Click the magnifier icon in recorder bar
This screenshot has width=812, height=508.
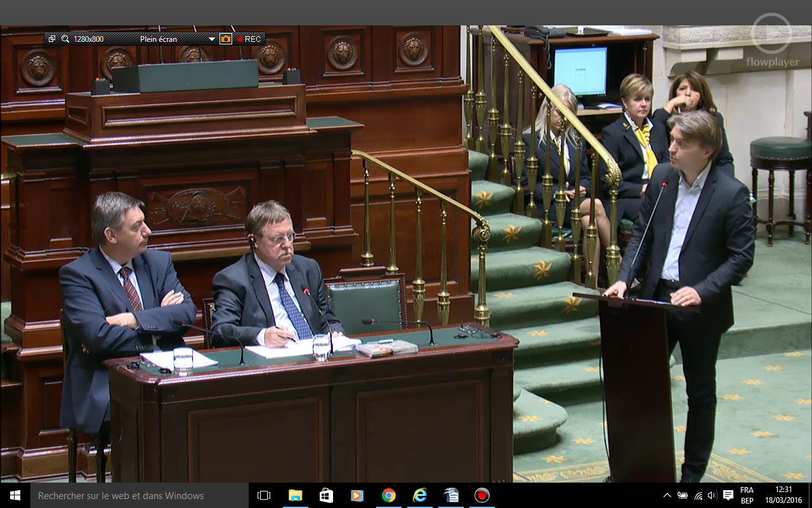pyautogui.click(x=65, y=39)
